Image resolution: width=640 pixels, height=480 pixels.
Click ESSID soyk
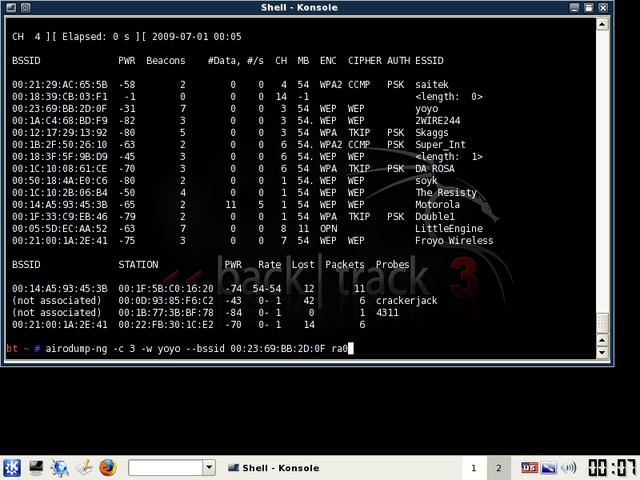point(426,181)
